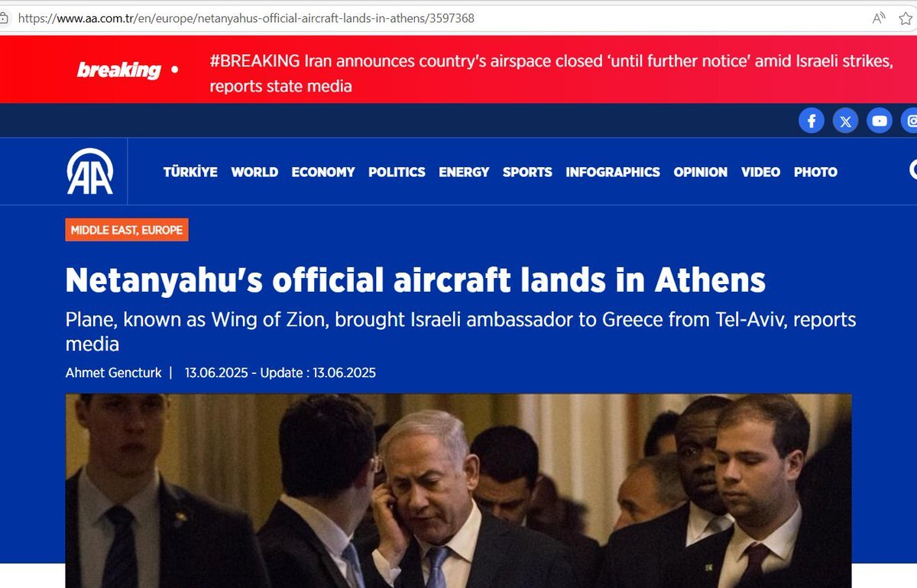
Task: Open the WORLD menu section
Action: tap(254, 172)
